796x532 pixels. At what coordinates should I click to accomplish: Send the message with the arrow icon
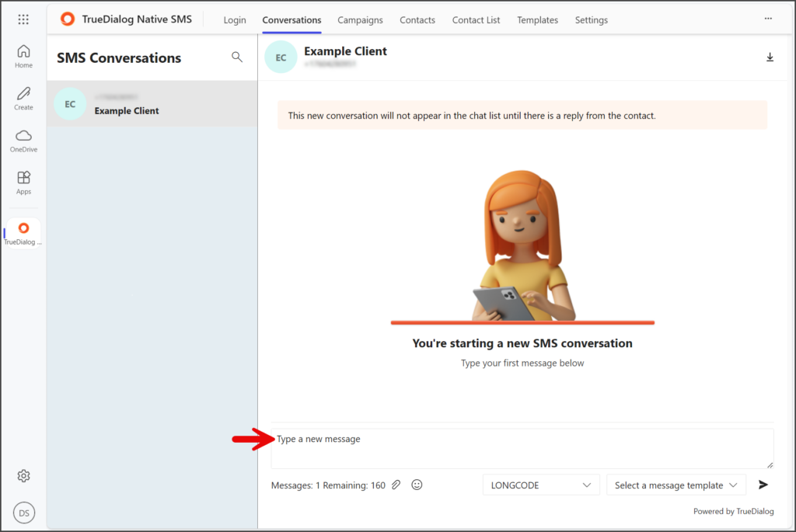point(763,485)
